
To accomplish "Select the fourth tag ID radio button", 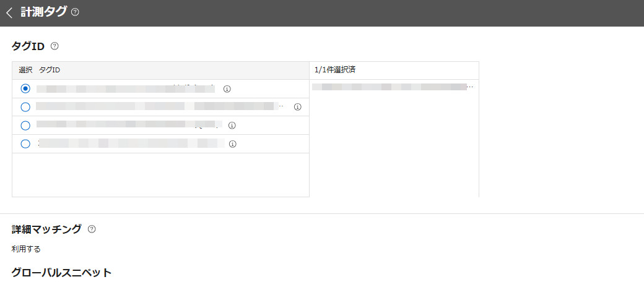I will pyautogui.click(x=25, y=144).
